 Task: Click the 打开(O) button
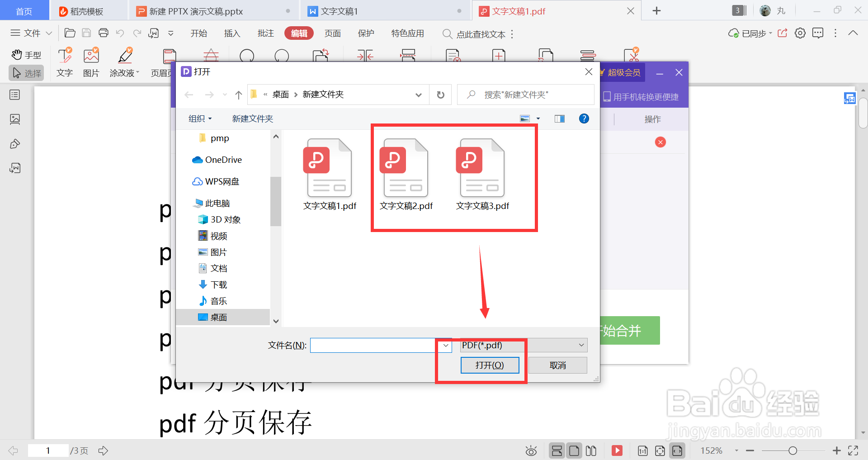(490, 365)
